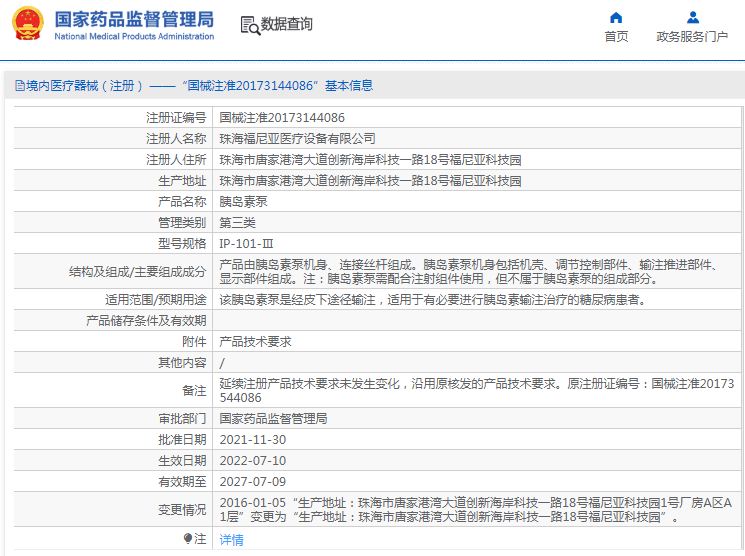This screenshot has height=556, width=745.
Task: Click 国家药品监督管理局 site title
Action: tap(134, 19)
